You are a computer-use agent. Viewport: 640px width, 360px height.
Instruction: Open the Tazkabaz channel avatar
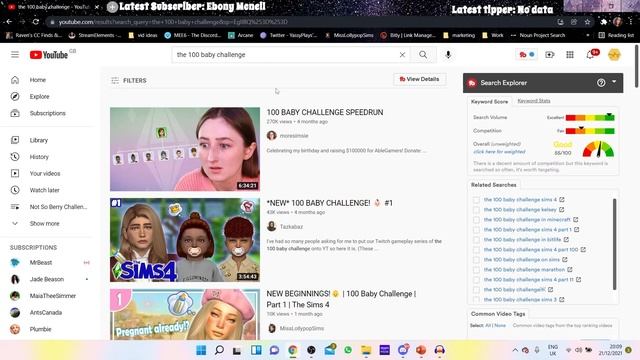[271, 226]
